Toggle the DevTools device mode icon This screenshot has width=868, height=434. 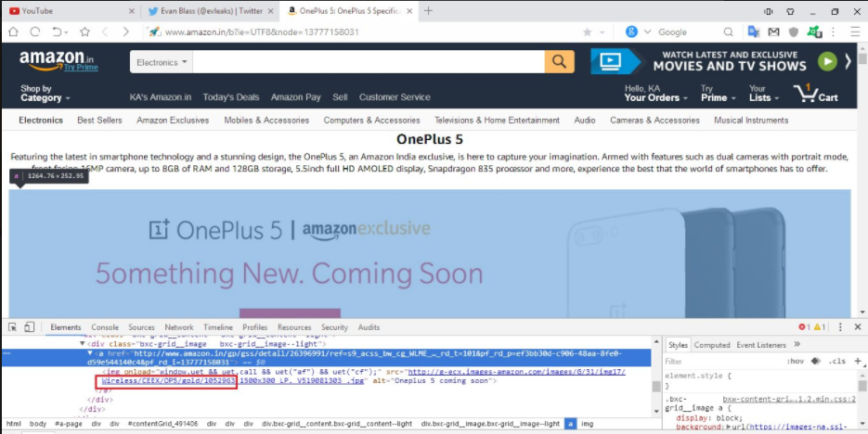[30, 326]
